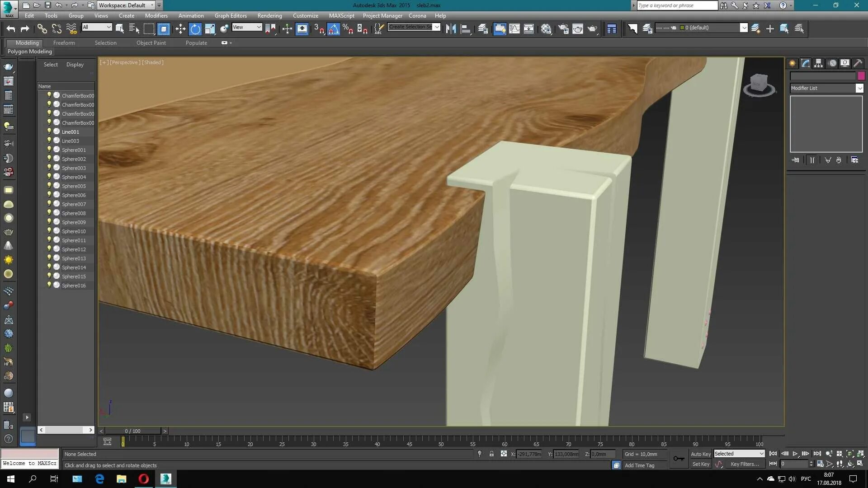Open the Mirror tool
This screenshot has width=868, height=488.
[x=450, y=29]
